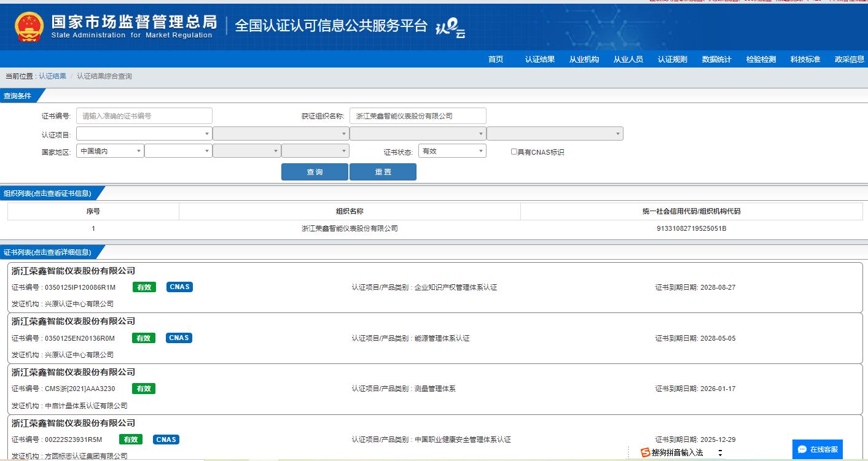
Task: Click 认证结果 breadcrumb link
Action: tap(53, 77)
